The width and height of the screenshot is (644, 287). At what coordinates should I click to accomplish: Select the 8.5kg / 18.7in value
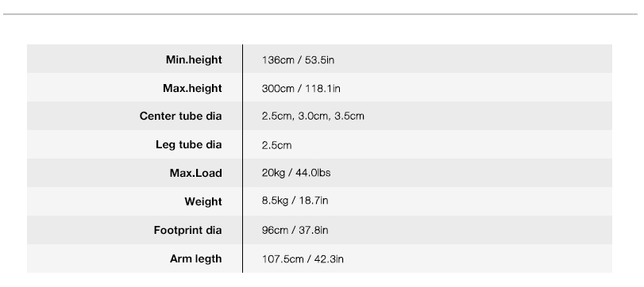coord(295,201)
